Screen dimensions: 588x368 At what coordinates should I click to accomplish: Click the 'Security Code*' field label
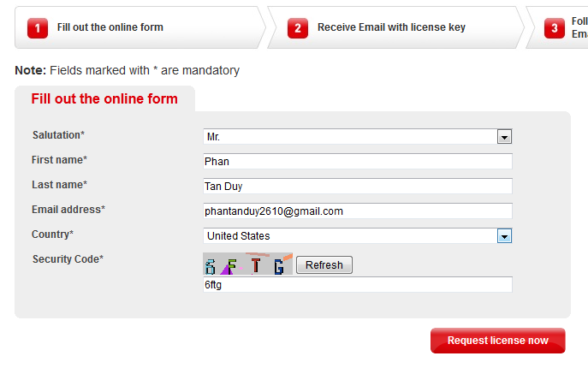(x=68, y=259)
